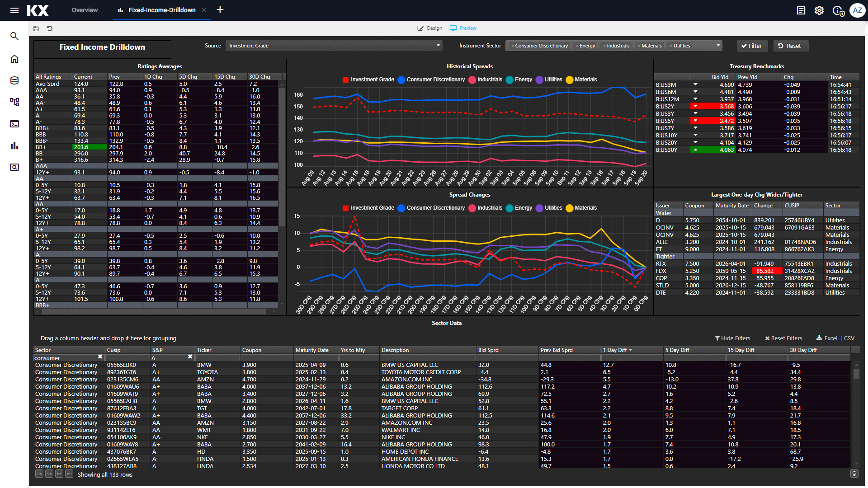Open the bar chart icon in sidebar
This screenshot has width=868, height=488.
tap(14, 145)
